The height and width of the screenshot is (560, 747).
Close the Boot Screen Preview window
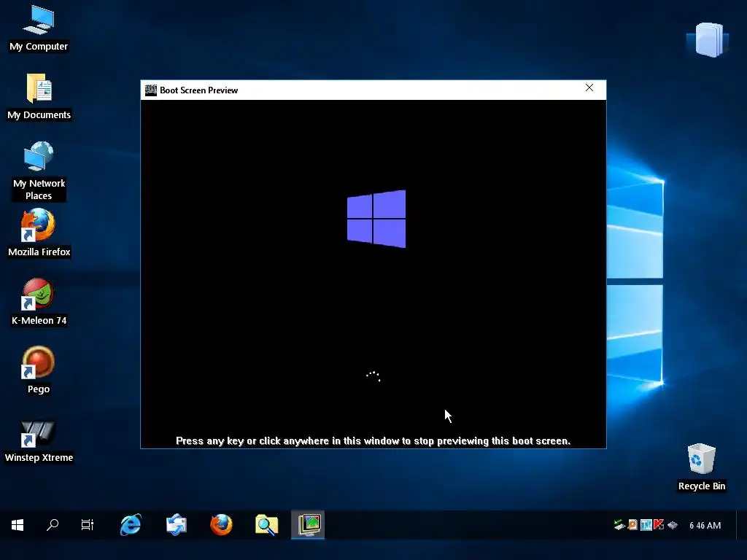click(x=589, y=88)
